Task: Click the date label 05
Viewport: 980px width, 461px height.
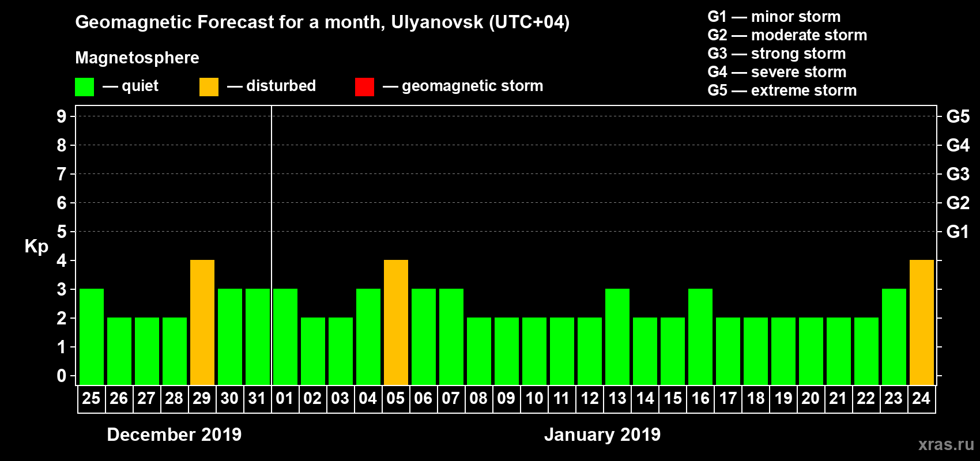Action: tap(395, 398)
